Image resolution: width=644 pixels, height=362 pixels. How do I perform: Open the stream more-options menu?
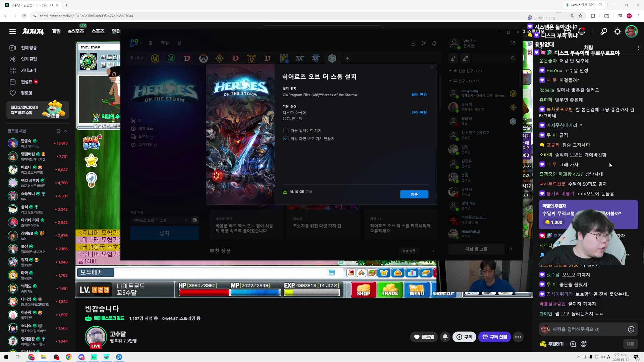(x=518, y=337)
